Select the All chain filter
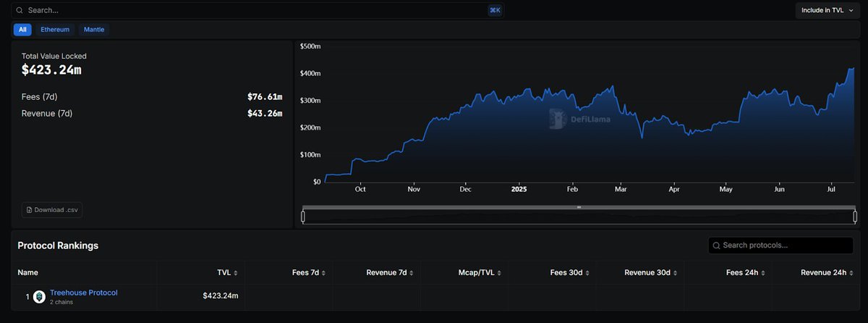868x323 pixels. point(22,30)
